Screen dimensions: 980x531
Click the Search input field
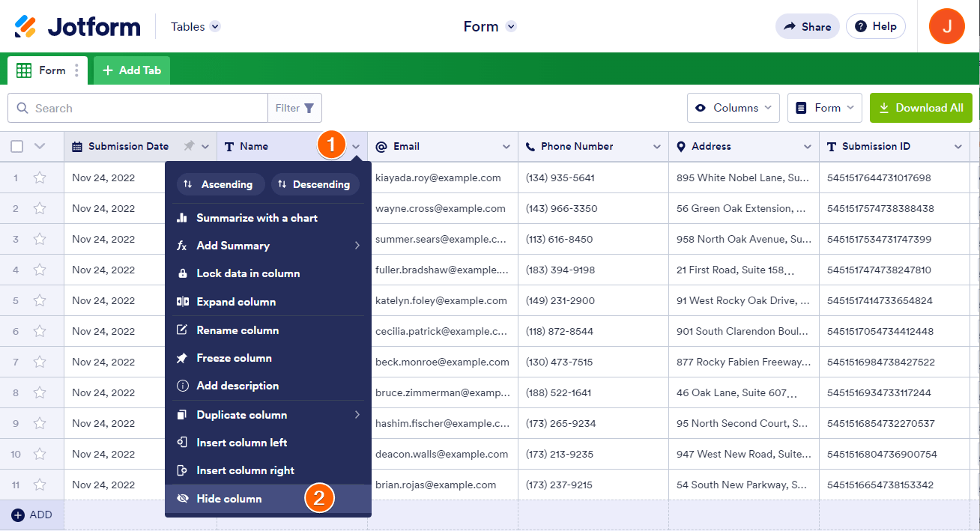pyautogui.click(x=138, y=108)
